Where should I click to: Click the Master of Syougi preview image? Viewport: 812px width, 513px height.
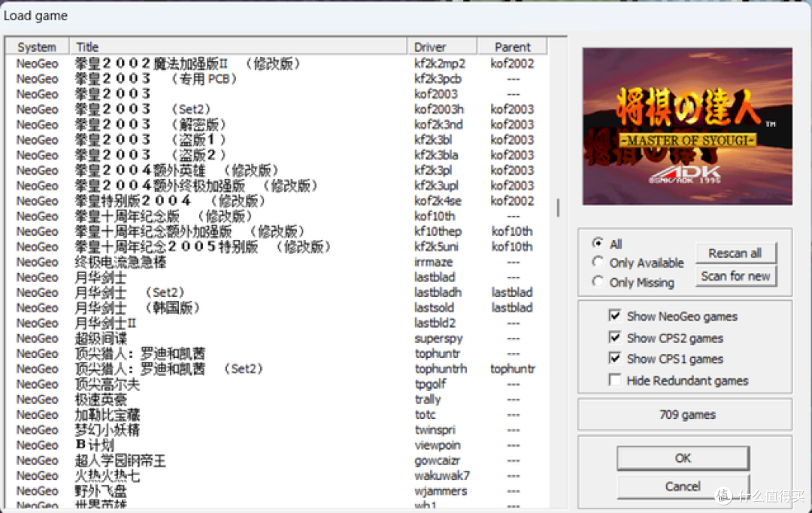pos(687,126)
